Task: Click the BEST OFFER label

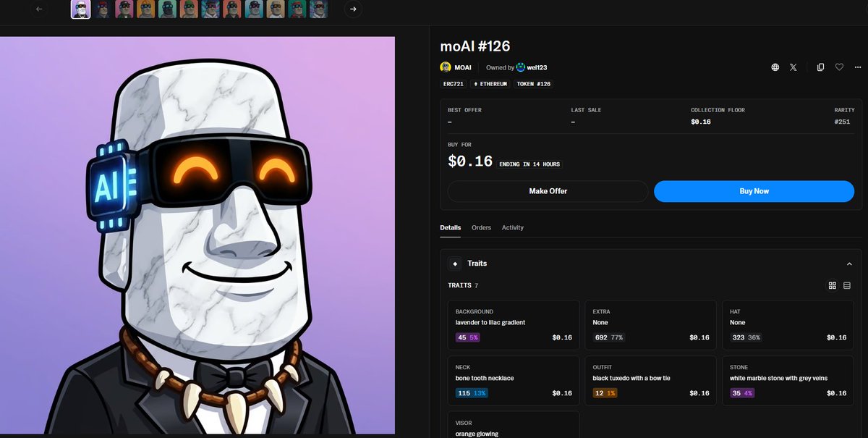Action: pos(464,110)
